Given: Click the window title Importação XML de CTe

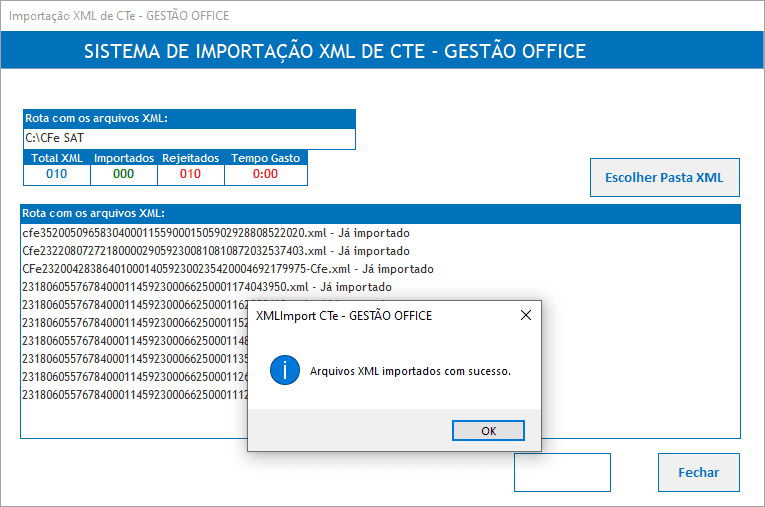Looking at the screenshot, I should pyautogui.click(x=119, y=16).
